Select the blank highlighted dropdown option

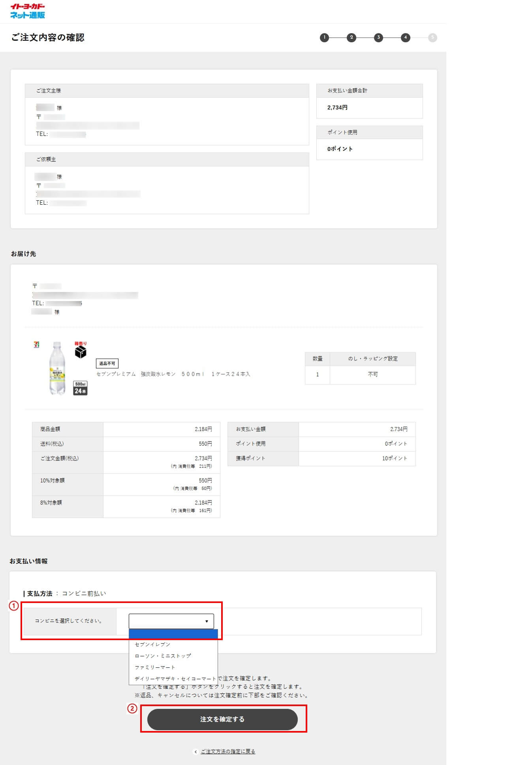tap(173, 634)
